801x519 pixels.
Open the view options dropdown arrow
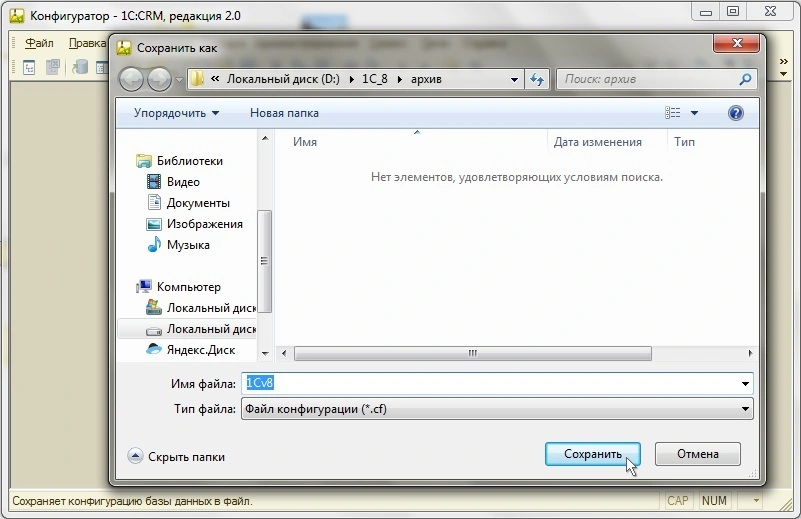click(695, 113)
